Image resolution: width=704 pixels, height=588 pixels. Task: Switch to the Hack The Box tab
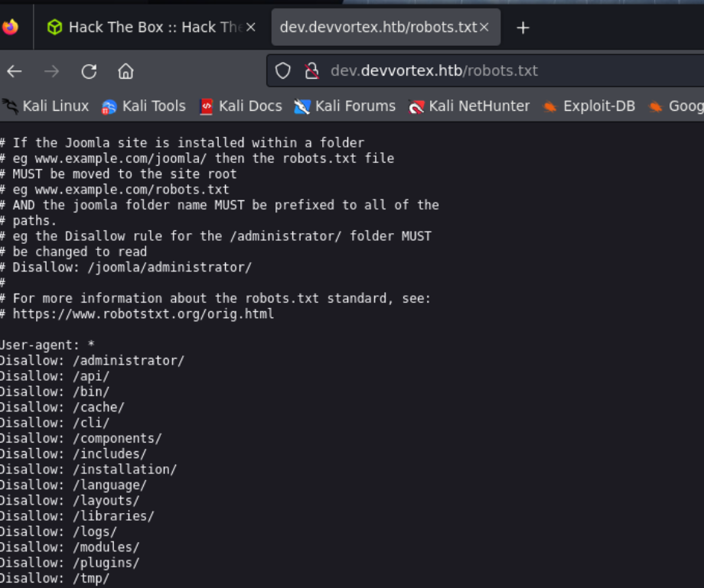(145, 28)
